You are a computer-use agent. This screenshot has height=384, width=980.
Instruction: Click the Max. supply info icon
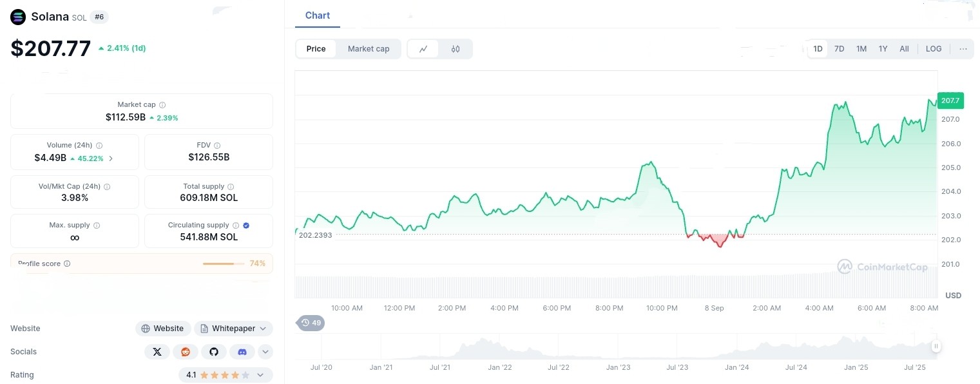97,226
